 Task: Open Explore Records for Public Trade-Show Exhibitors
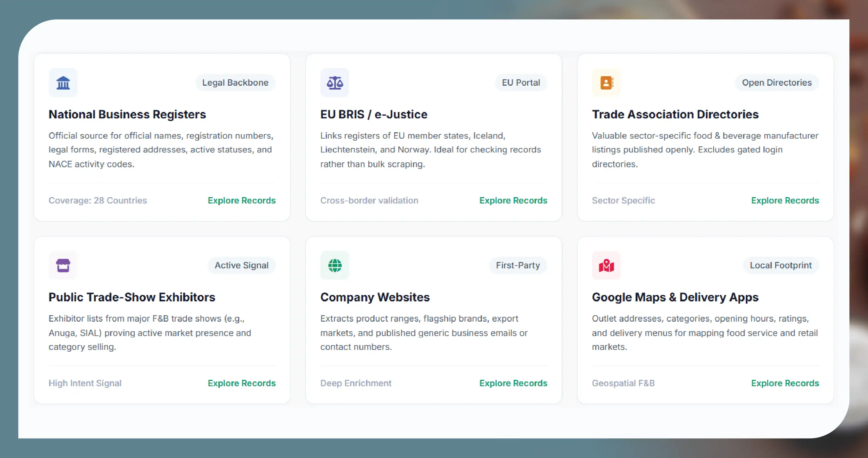coord(242,383)
